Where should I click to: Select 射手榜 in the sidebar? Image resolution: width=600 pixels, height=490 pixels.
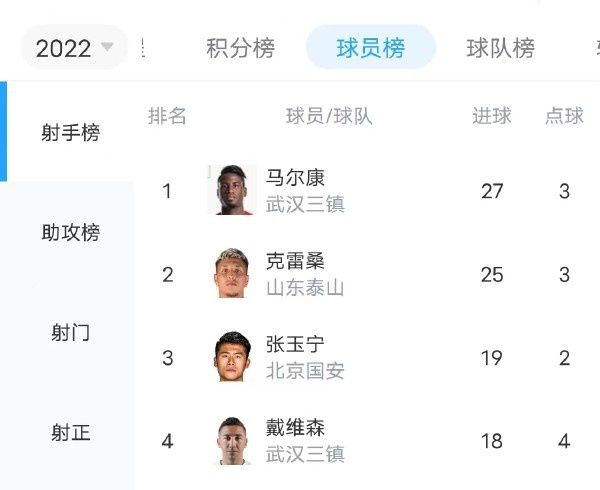tap(70, 132)
